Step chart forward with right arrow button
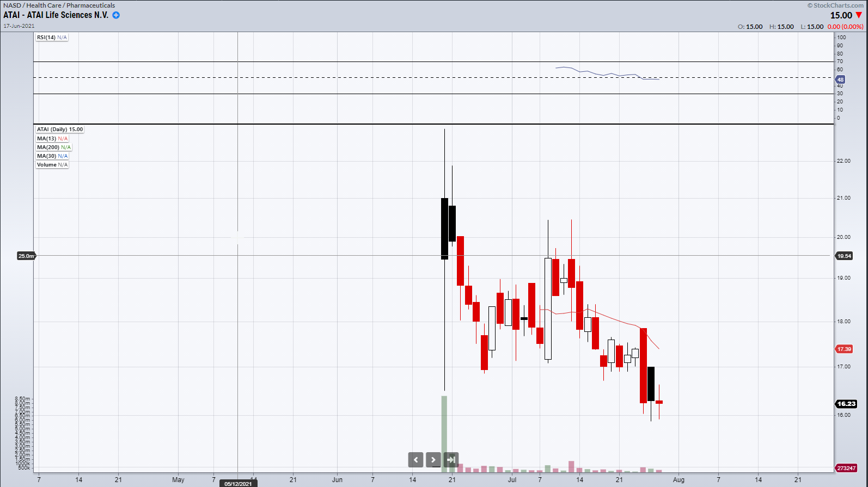The height and width of the screenshot is (487, 868). [x=433, y=460]
